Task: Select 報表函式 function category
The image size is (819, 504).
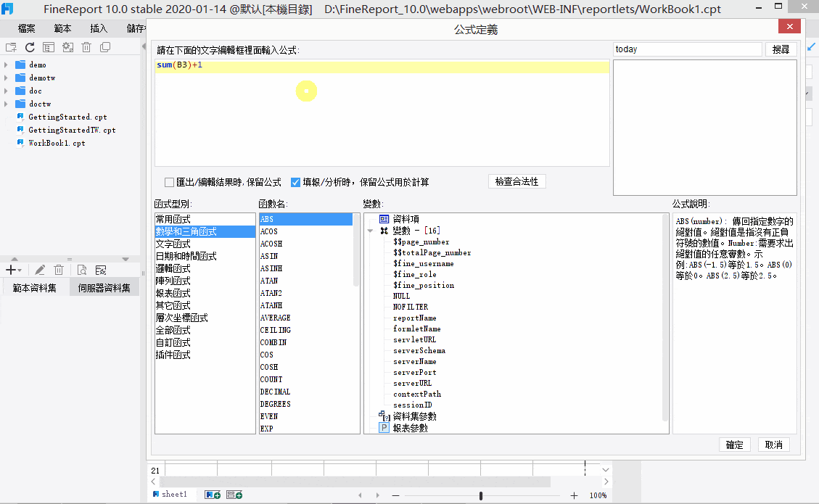Action: click(205, 293)
